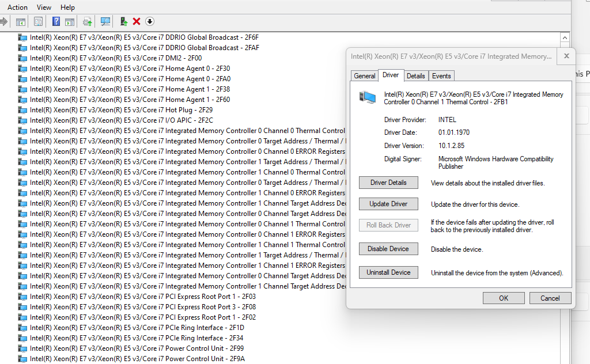Toggle the Show/Hide Console Tree toolbar icon
Viewport: 590px width, 364px height.
(21, 22)
